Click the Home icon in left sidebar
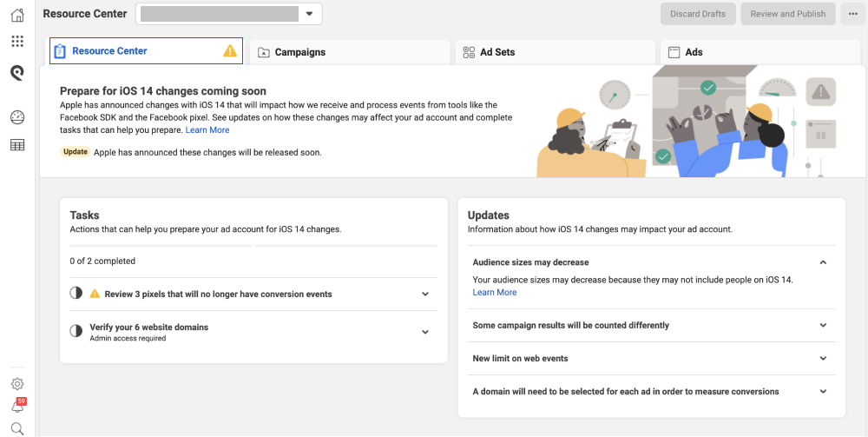The width and height of the screenshot is (868, 437). point(17,15)
